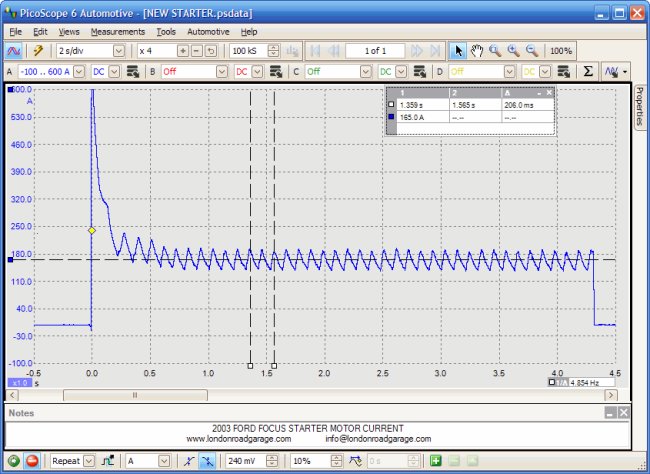Open the 2 s/div timebase dropdown
This screenshot has width=650, height=474.
[117, 50]
